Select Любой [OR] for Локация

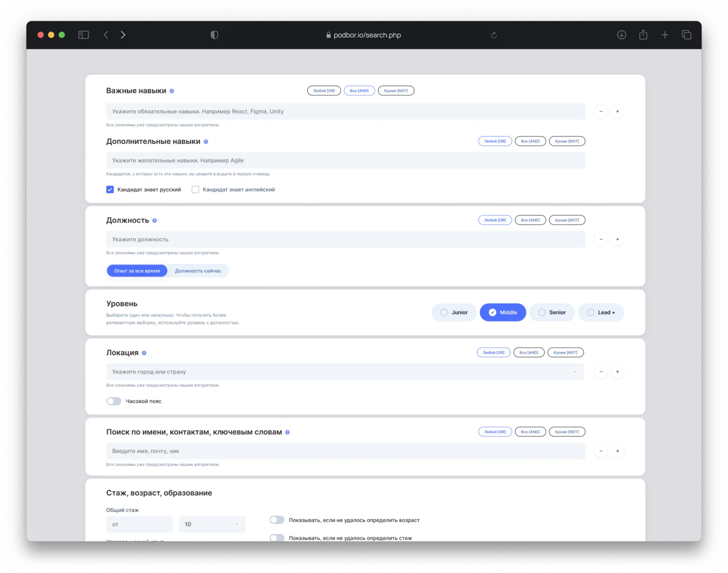point(494,353)
